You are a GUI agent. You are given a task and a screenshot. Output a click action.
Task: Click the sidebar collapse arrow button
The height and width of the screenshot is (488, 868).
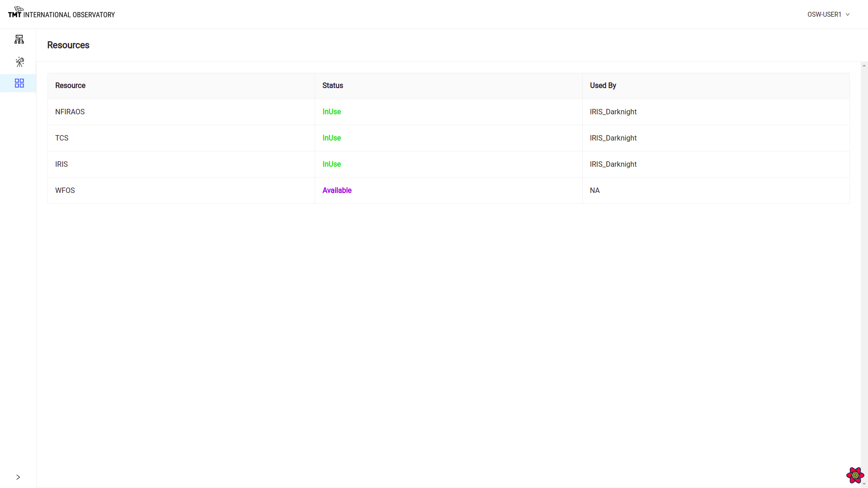[18, 477]
